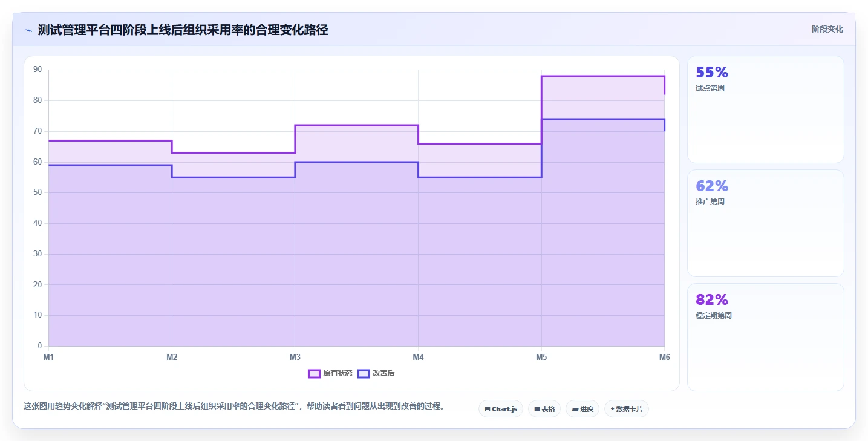Click the 阶段变化 label in header
868x441 pixels.
coord(827,29)
